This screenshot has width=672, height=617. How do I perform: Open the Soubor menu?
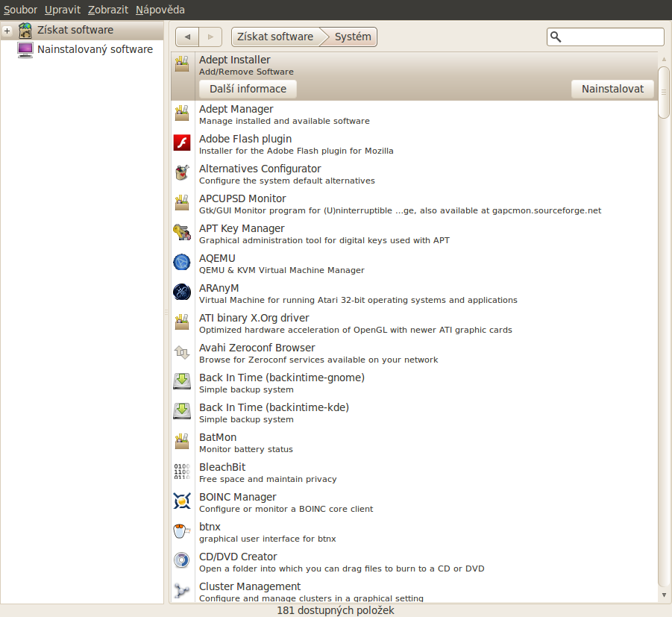point(20,10)
